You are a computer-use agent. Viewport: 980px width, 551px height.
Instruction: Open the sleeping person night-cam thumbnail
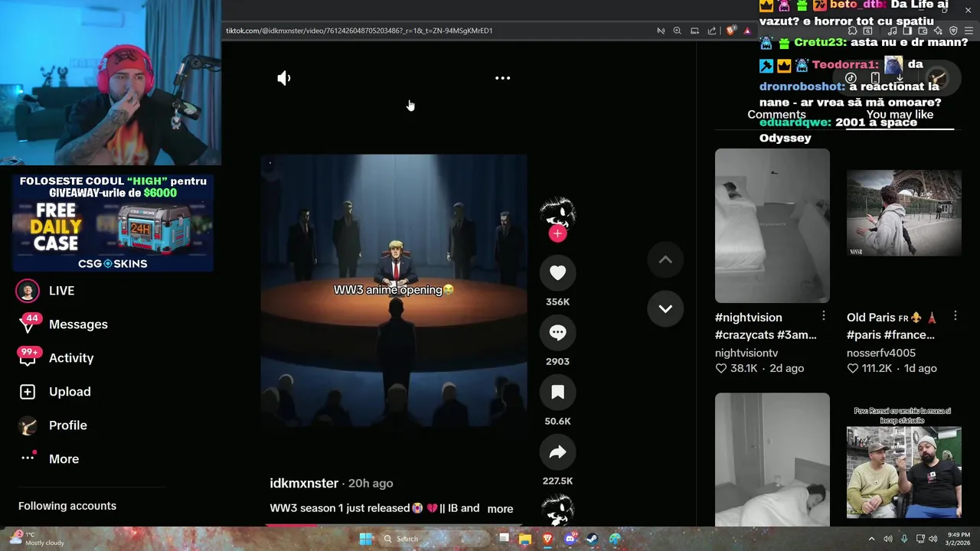pyautogui.click(x=772, y=459)
